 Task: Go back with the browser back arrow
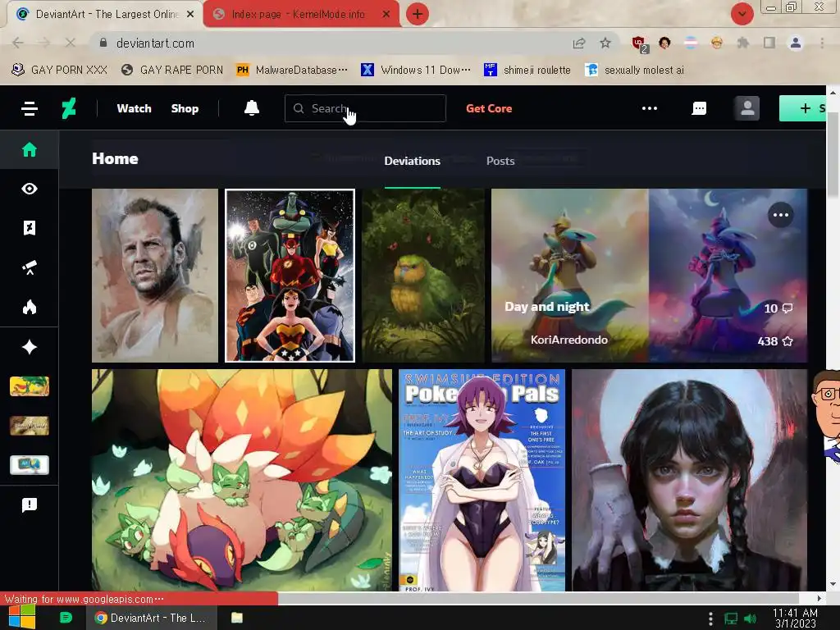click(x=18, y=43)
